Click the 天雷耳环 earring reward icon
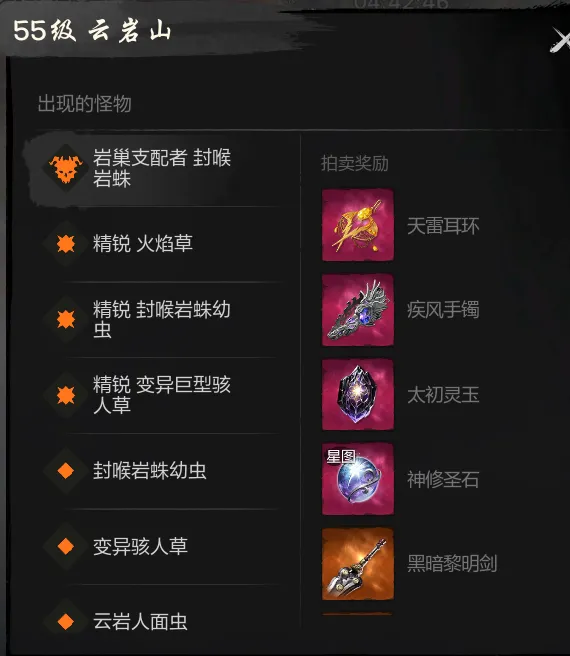 tap(358, 225)
